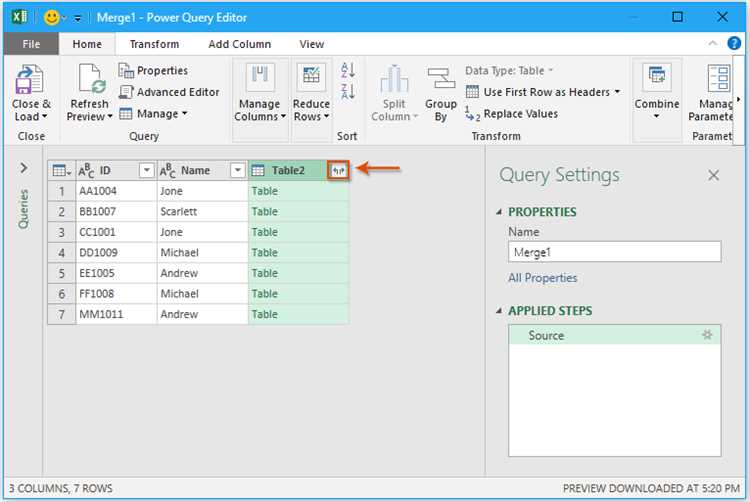
Task: Click the Combine icon
Action: (x=657, y=78)
